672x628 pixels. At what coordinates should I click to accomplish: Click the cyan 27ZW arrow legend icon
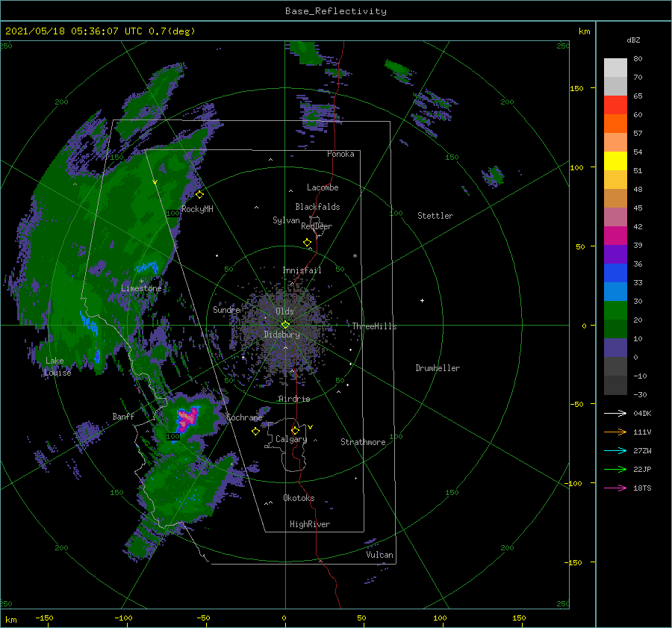click(615, 450)
